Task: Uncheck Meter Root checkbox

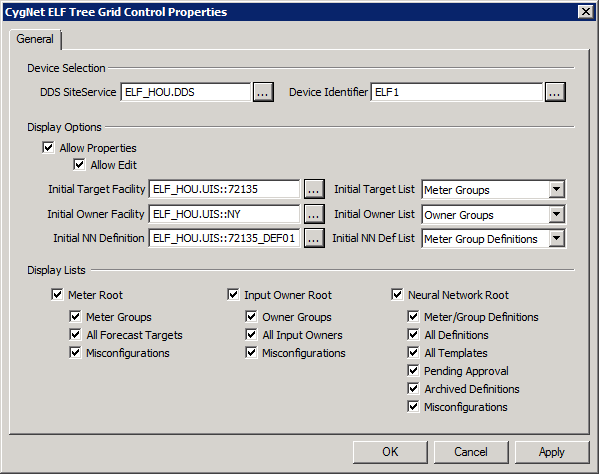Action: point(57,294)
